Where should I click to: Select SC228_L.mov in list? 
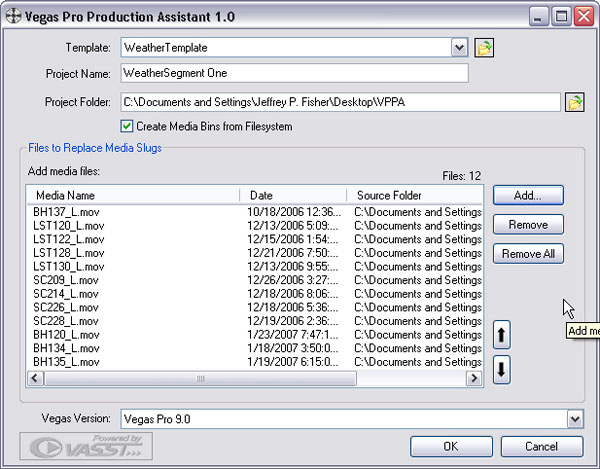[x=66, y=321]
